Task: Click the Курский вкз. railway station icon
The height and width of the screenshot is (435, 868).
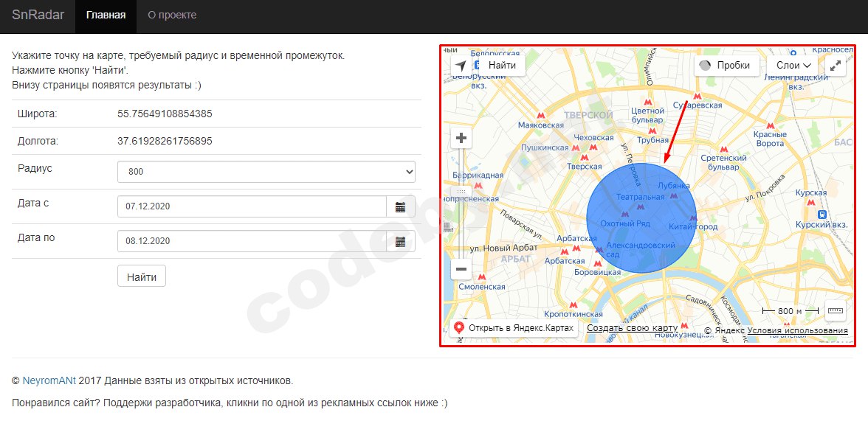Action: coord(822,214)
